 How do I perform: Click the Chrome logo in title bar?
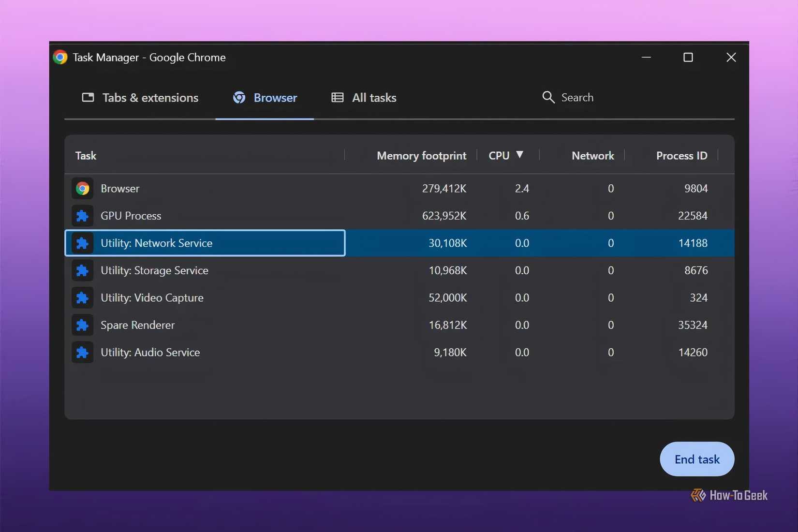pyautogui.click(x=60, y=57)
